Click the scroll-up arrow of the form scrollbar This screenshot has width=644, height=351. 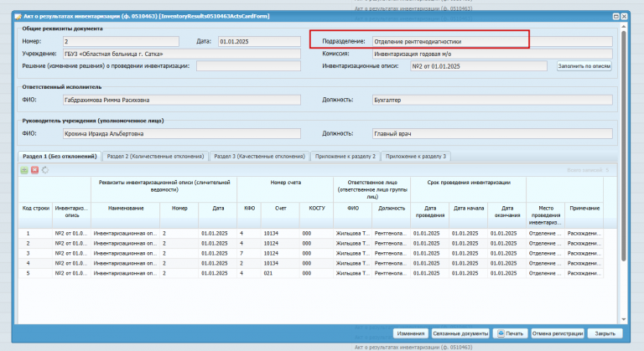[x=624, y=27]
